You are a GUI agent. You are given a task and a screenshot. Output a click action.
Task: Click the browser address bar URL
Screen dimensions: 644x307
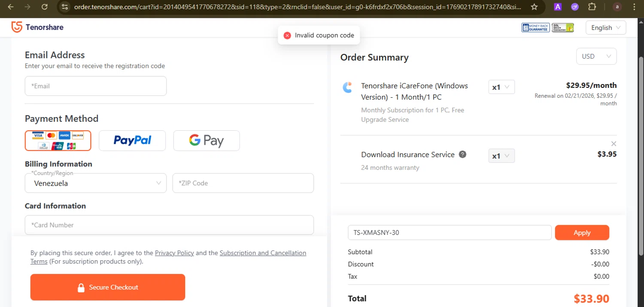pyautogui.click(x=298, y=7)
